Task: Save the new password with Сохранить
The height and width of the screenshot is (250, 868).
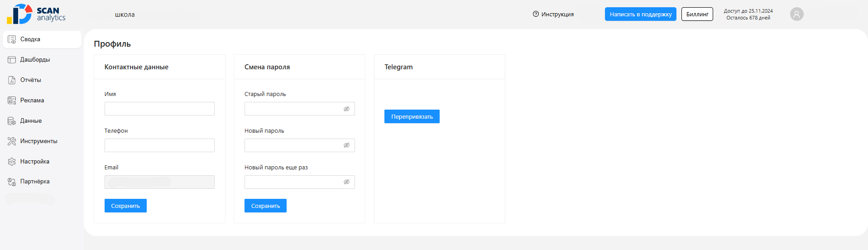Action: pyautogui.click(x=265, y=206)
